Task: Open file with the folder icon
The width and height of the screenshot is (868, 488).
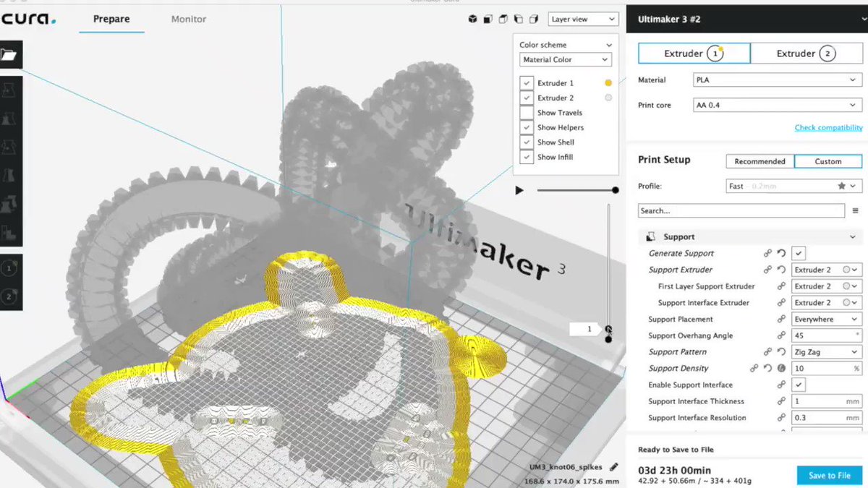Action: [x=10, y=55]
